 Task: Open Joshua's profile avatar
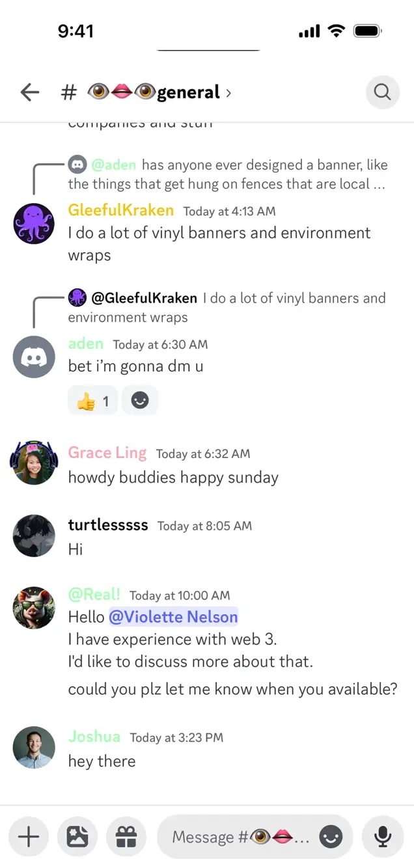point(34,748)
